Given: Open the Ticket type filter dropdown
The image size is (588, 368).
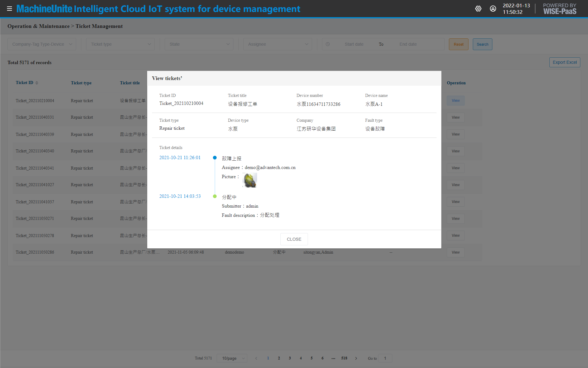Looking at the screenshot, I should (x=120, y=44).
